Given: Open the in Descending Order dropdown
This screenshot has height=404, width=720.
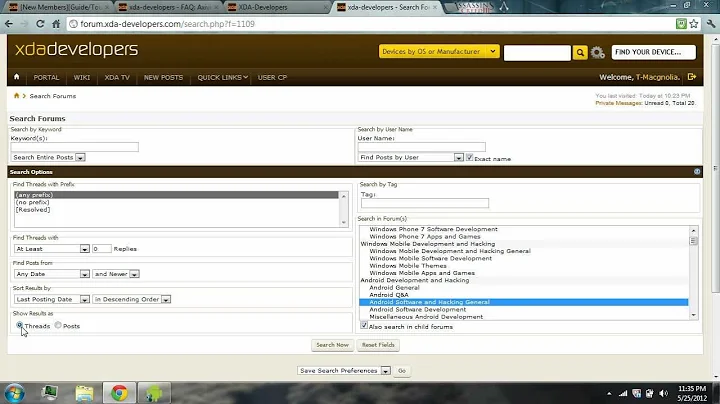Looking at the screenshot, I should tap(131, 299).
